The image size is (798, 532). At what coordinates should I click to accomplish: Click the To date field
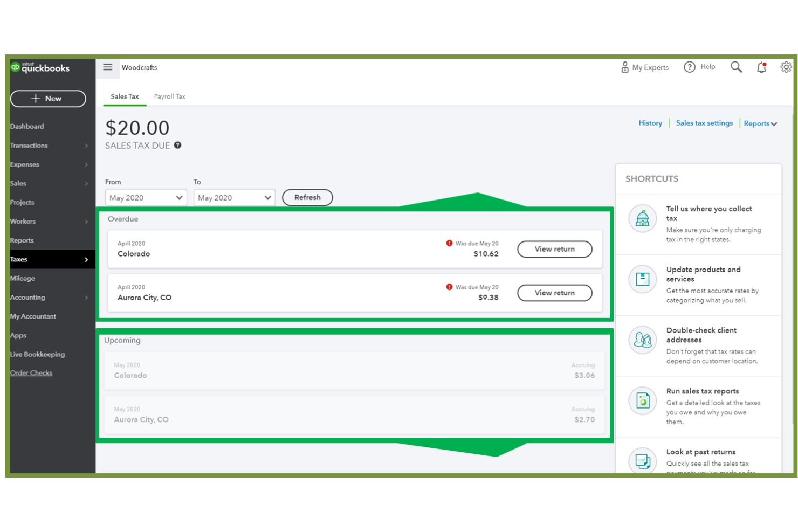click(x=234, y=197)
